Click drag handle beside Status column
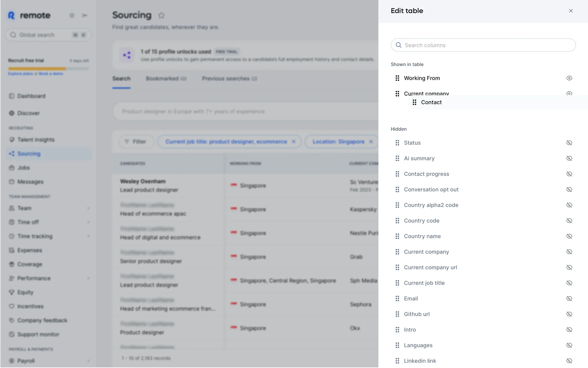588x368 pixels. (397, 143)
